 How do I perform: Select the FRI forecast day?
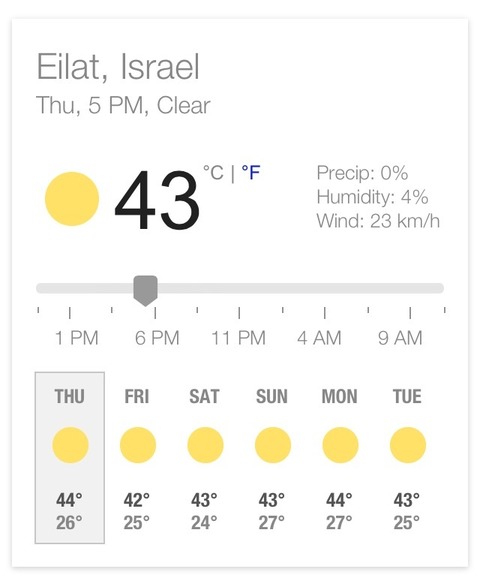[x=137, y=458]
